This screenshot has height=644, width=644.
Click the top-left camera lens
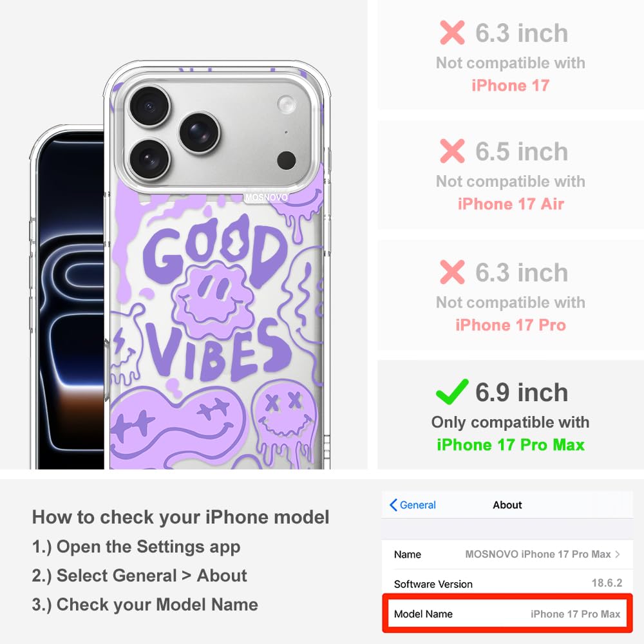(149, 106)
